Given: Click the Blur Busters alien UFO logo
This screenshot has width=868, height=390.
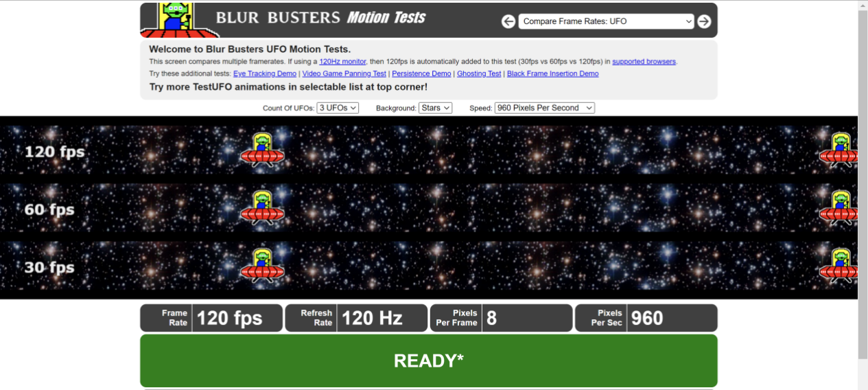Looking at the screenshot, I should 179,20.
